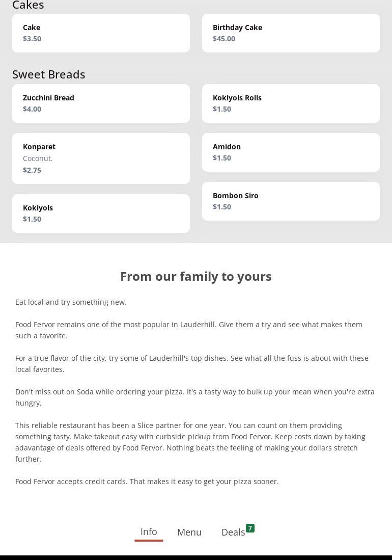Select the Cake item for $3.50
The image size is (392, 560).
pos(101,33)
